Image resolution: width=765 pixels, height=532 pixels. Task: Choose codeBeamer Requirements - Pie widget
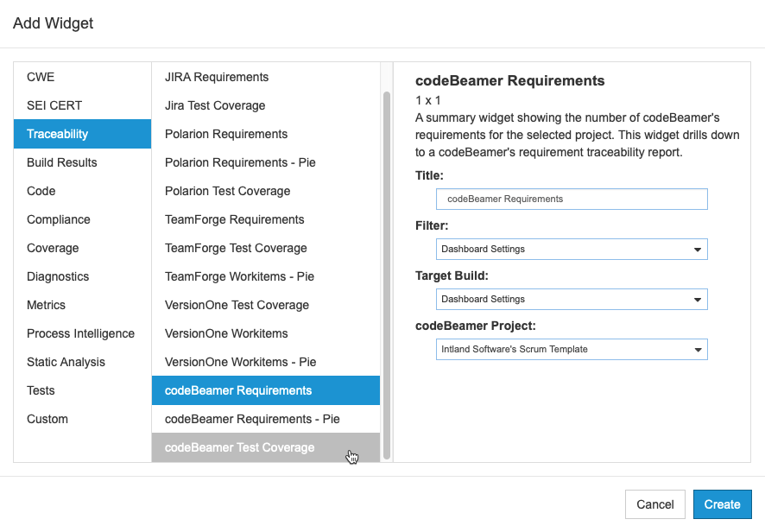[266, 419]
